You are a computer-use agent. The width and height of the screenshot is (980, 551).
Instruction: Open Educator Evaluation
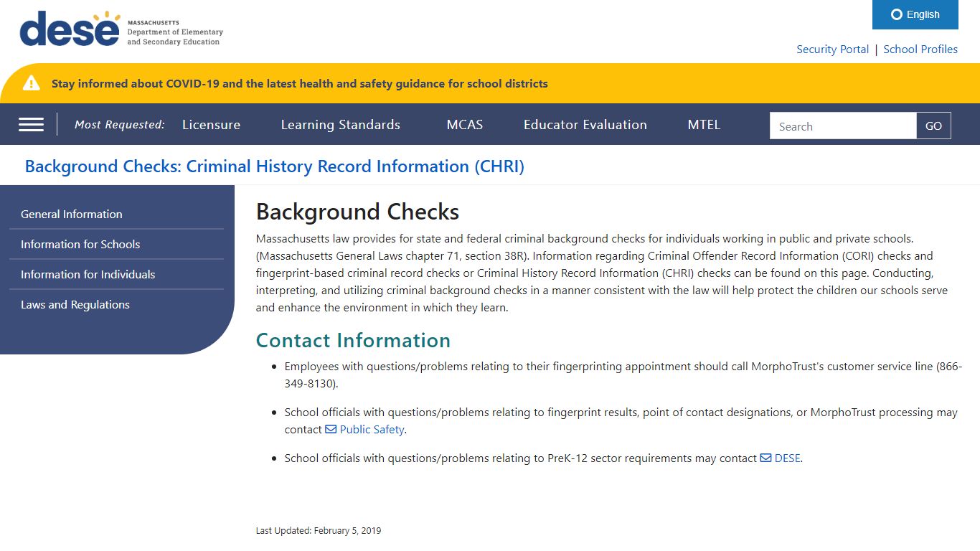pyautogui.click(x=585, y=125)
